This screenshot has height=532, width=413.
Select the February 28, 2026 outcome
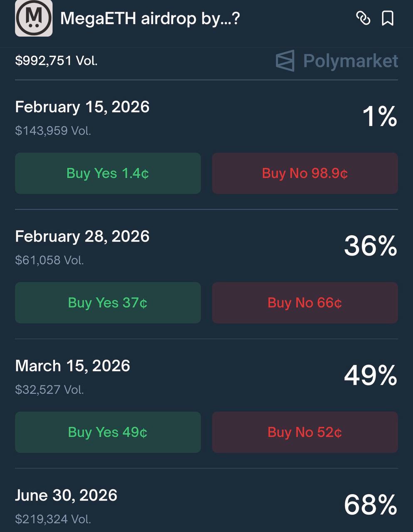(82, 236)
